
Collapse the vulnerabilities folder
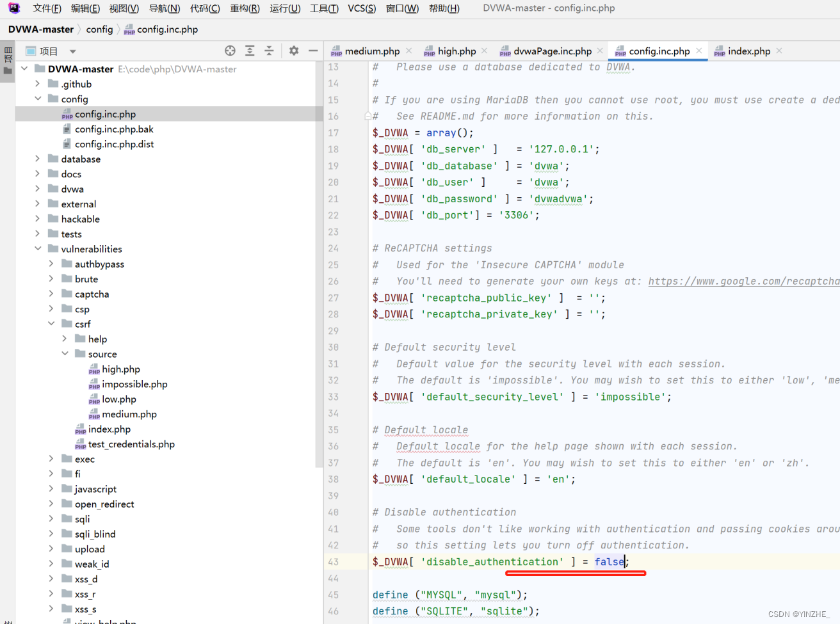(x=38, y=249)
